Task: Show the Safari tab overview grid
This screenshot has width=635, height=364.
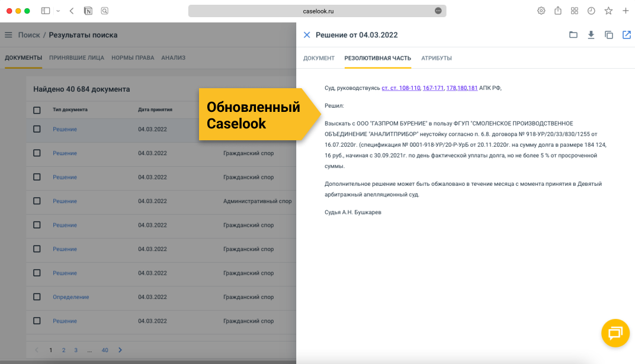Action: click(574, 11)
